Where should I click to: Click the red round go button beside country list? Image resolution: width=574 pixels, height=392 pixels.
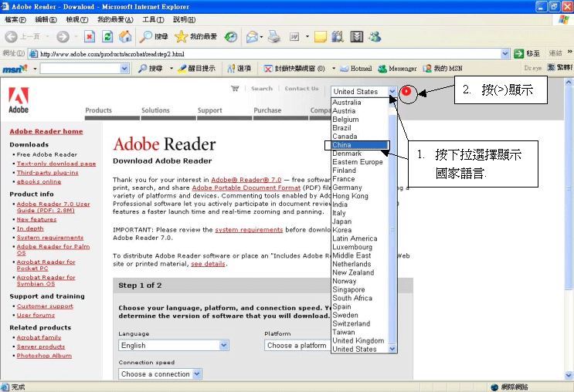(x=406, y=91)
